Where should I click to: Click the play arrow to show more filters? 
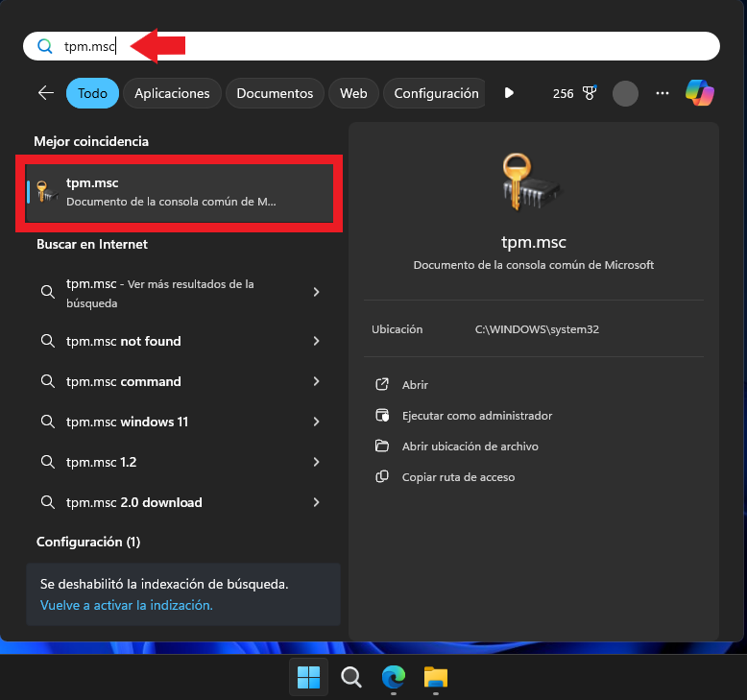click(509, 93)
